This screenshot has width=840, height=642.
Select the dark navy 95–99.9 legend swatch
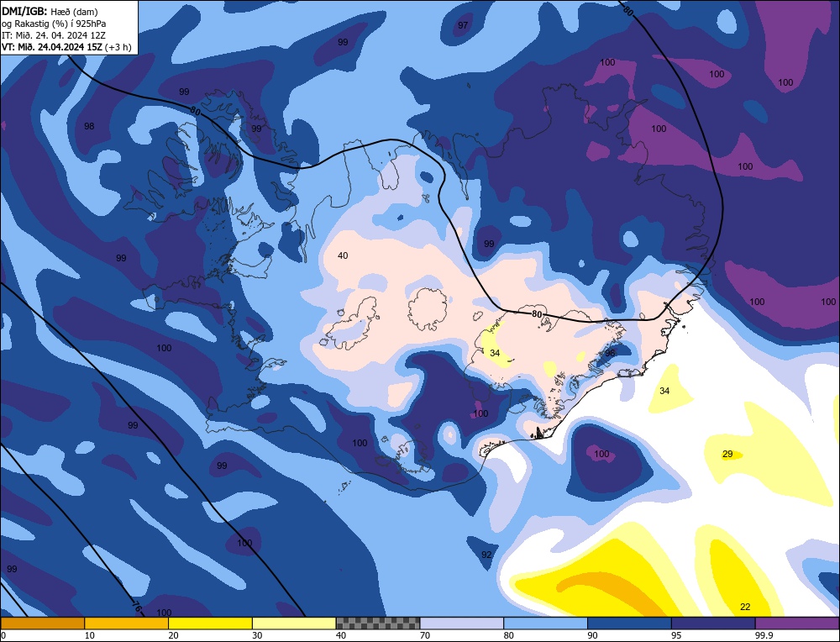point(713,623)
